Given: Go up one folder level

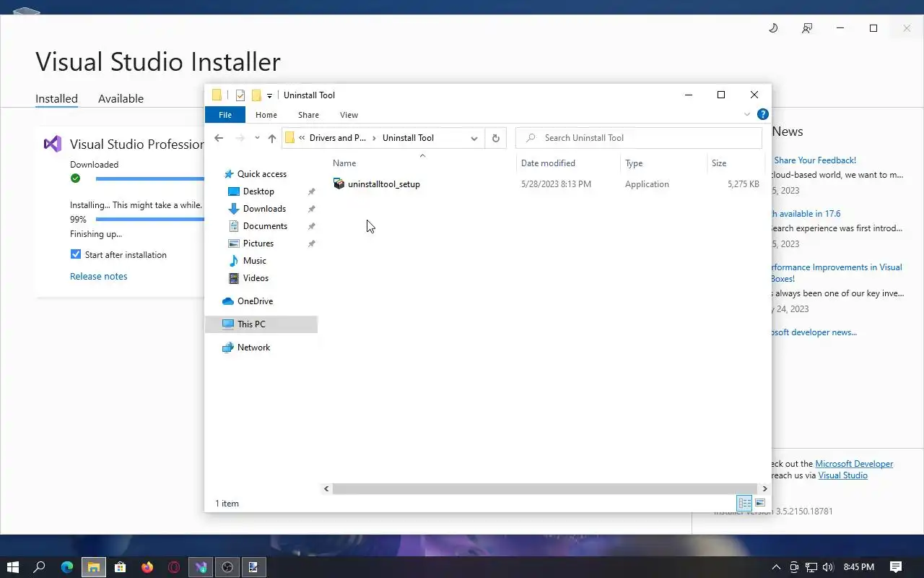Looking at the screenshot, I should click(272, 138).
